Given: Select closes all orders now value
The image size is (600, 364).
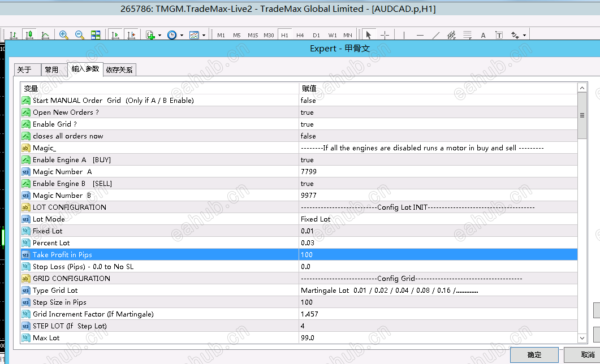Looking at the screenshot, I should (x=438, y=136).
